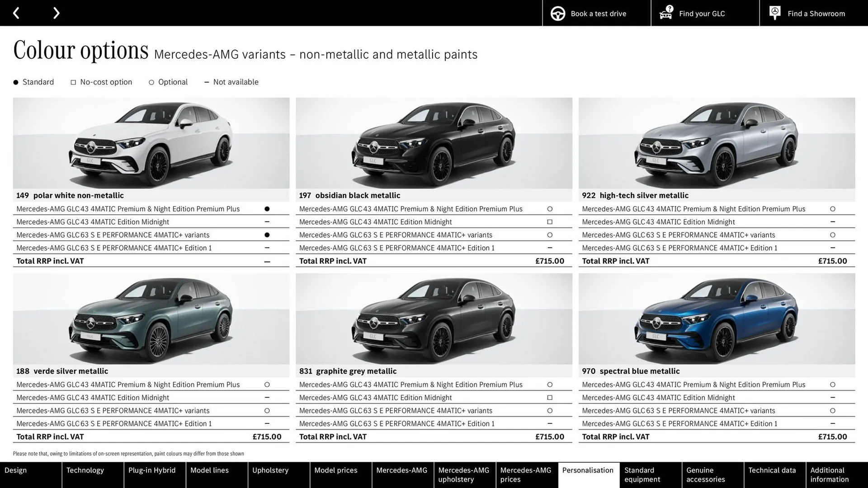The width and height of the screenshot is (868, 488).
Task: Select optional circle for spectral blue GLC 63 variants
Action: pos(832,410)
